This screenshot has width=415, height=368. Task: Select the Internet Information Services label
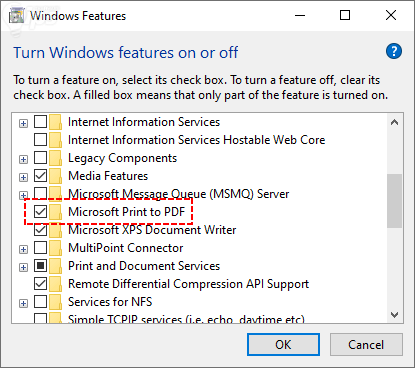pos(144,122)
